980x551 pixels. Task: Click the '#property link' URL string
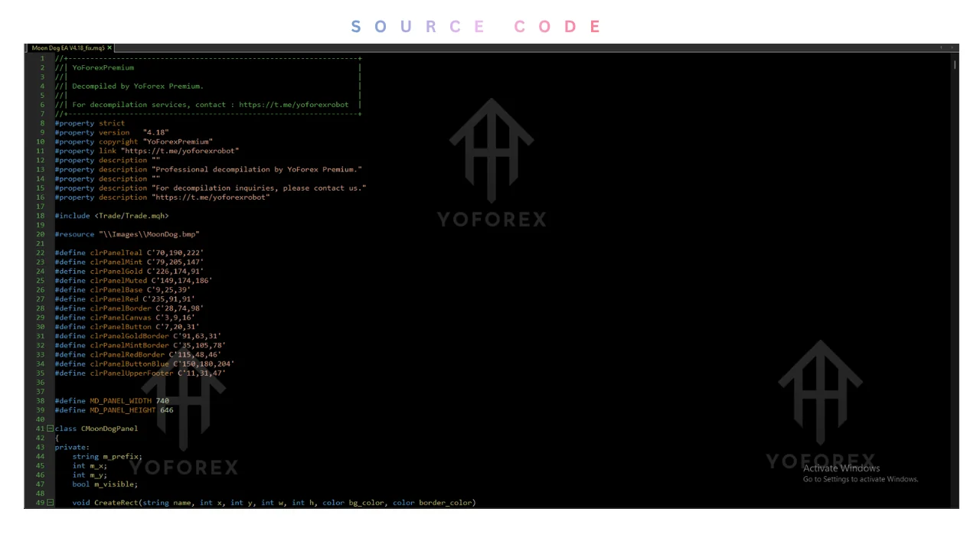pyautogui.click(x=180, y=151)
